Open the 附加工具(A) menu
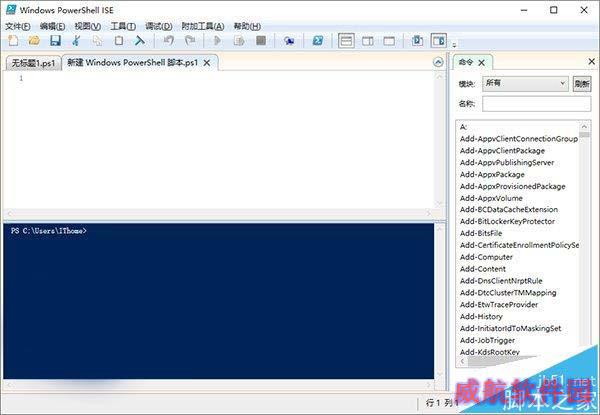Image resolution: width=600 pixels, height=415 pixels. tap(203, 26)
